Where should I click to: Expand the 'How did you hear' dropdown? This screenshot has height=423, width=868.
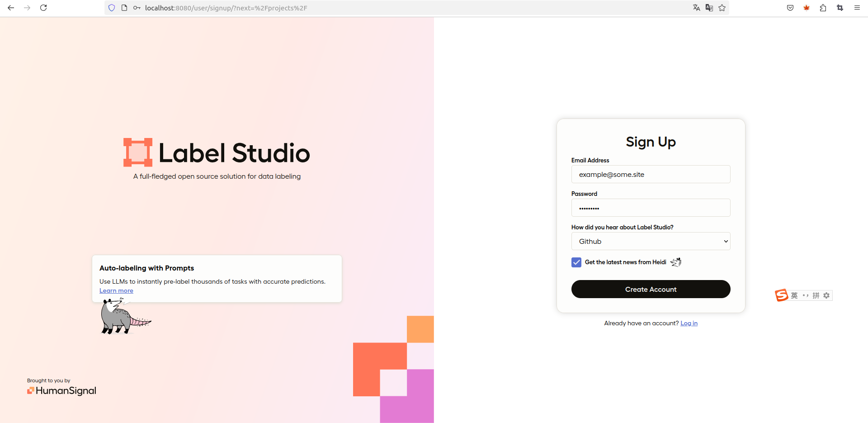[651, 241]
